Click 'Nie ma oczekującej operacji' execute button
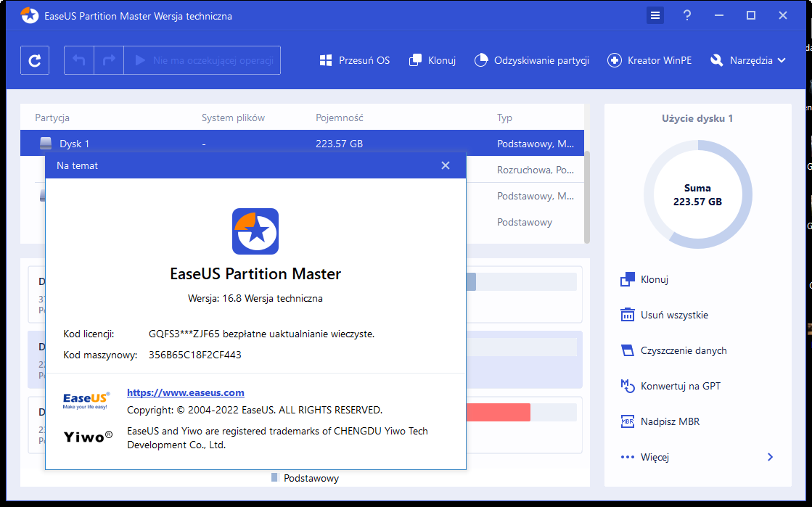 (x=202, y=61)
